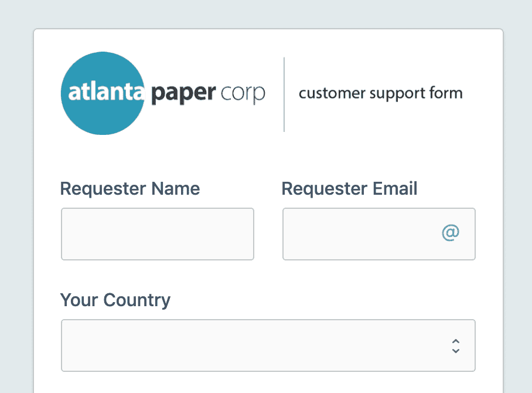Click the word "customer" in the heading
This screenshot has width=532, height=393.
coord(332,93)
